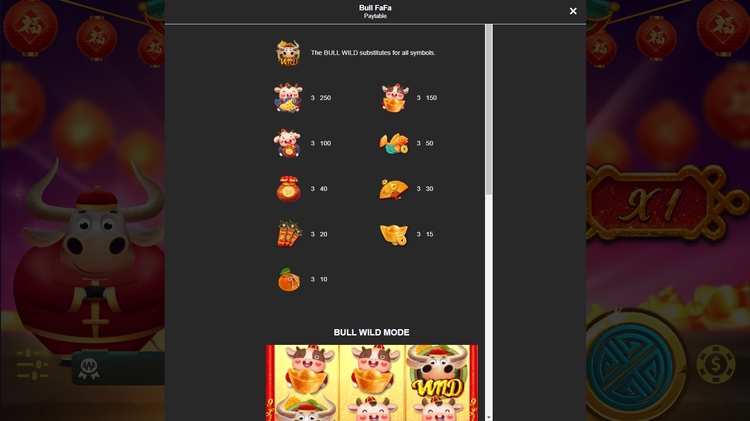Click the W ribbon badge icon
750x421 pixels.
(x=89, y=368)
